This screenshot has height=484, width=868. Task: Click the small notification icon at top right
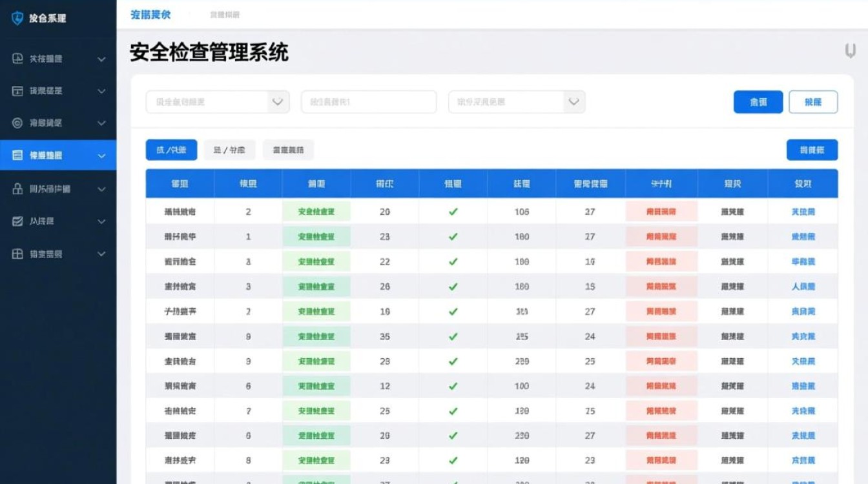848,50
